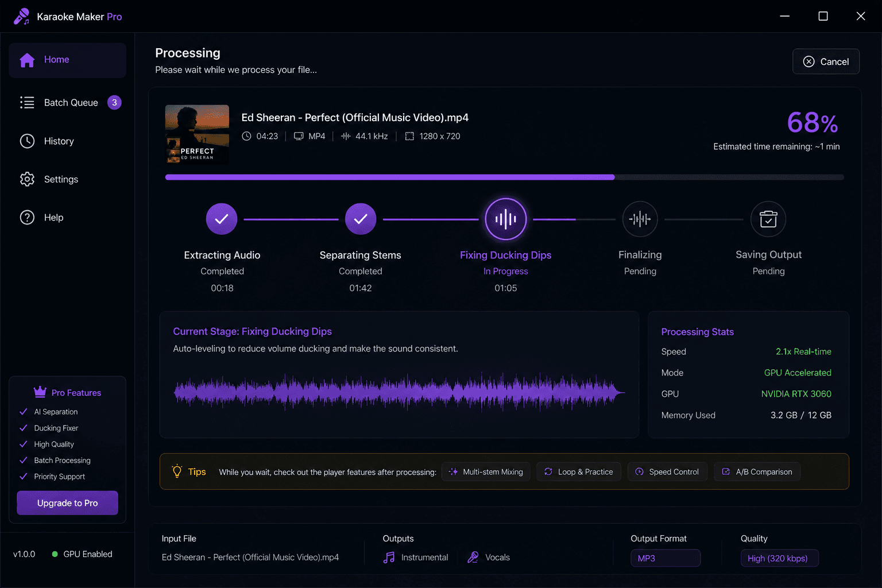
Task: Click the Current Stage: Fixing Ducking Dips heading
Action: point(252,331)
